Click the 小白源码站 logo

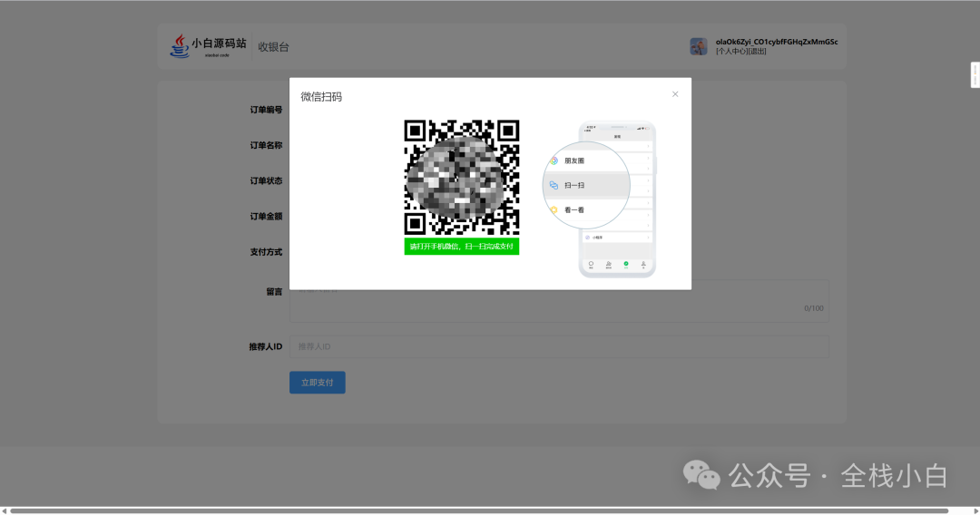pyautogui.click(x=208, y=46)
